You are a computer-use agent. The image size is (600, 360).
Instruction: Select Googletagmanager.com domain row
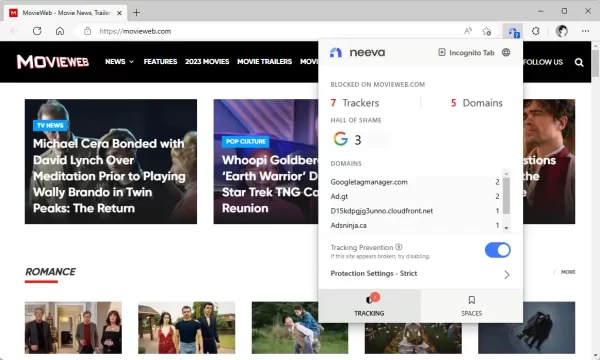coord(415,182)
